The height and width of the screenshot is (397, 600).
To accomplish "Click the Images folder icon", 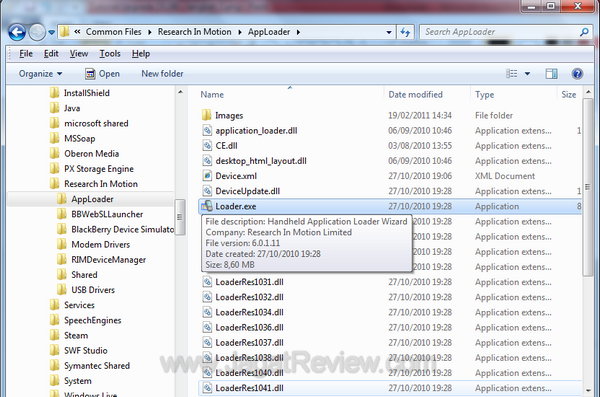I will tap(206, 115).
